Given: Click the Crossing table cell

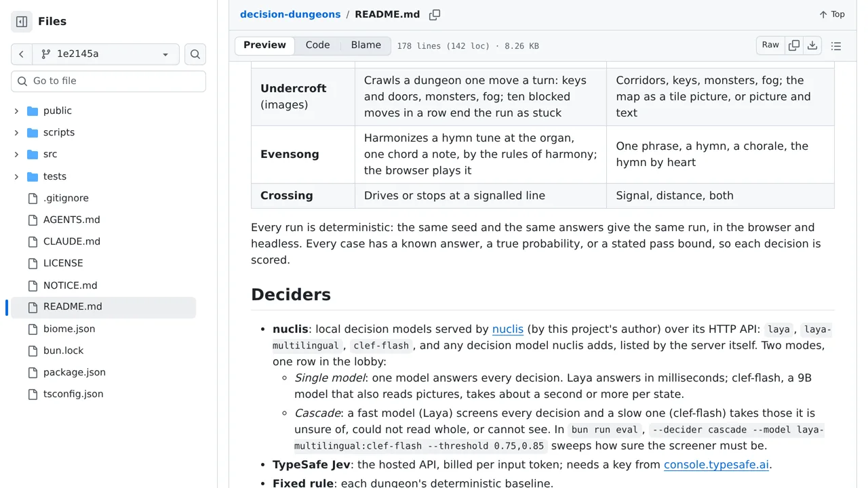Looking at the screenshot, I should click(x=303, y=196).
